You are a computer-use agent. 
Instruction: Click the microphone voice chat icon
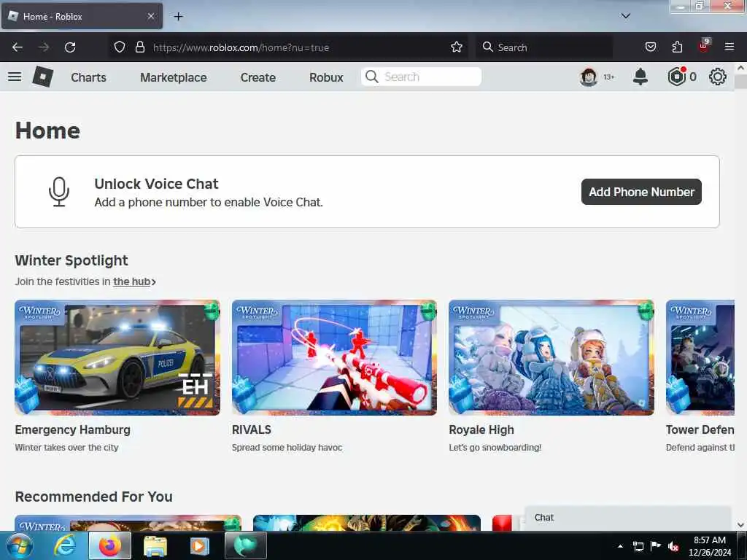[x=59, y=192]
